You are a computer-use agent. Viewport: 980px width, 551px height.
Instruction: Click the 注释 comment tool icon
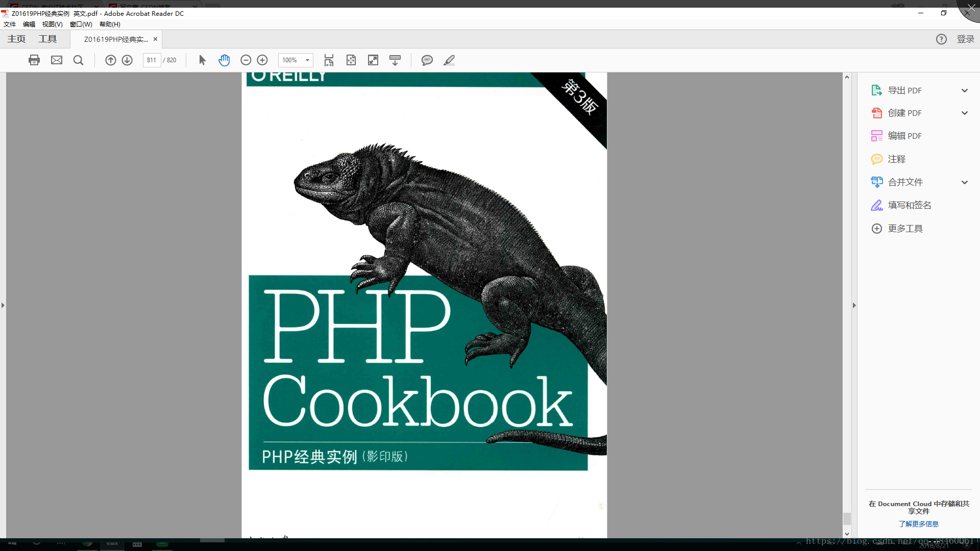point(876,159)
